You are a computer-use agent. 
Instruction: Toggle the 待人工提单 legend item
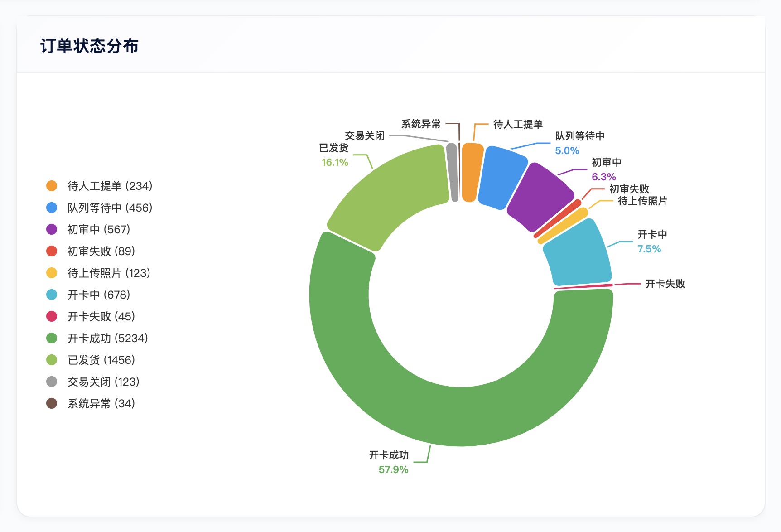tap(110, 186)
